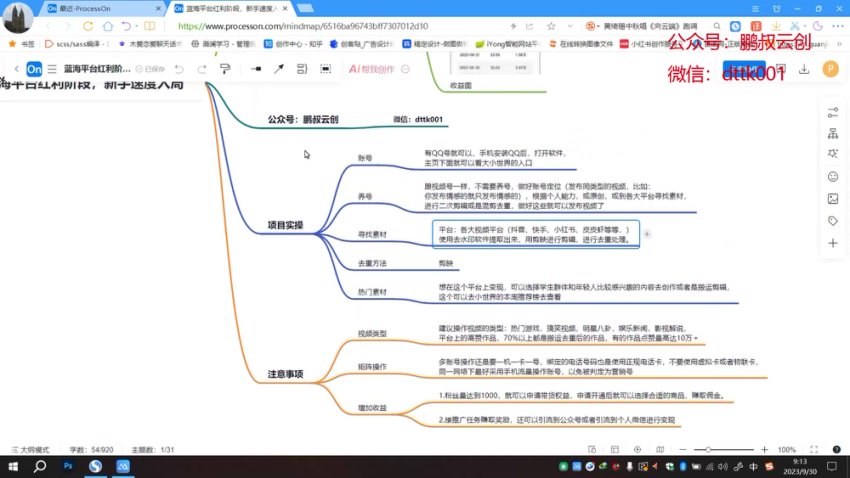Viewport: 850px width, 478px height.
Task: Select the format painter tool
Action: click(225, 69)
